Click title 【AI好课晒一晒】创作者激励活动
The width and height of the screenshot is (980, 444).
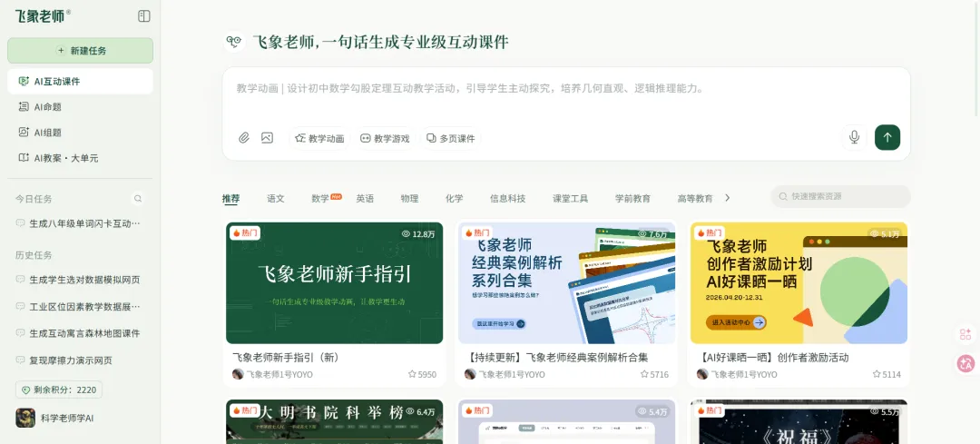coord(772,358)
